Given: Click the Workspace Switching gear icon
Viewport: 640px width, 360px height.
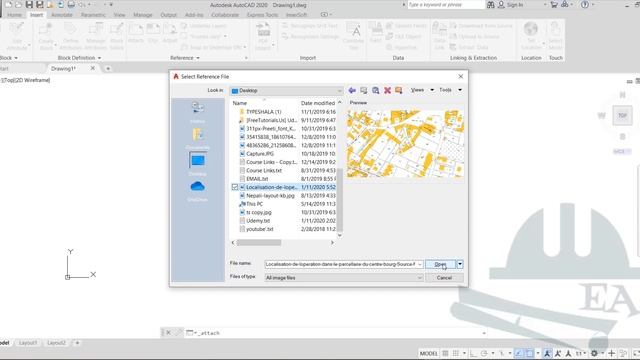Looking at the screenshot, I should point(594,353).
